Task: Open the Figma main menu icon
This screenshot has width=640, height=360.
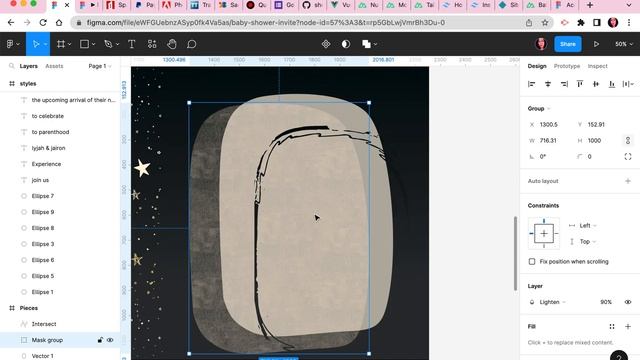Action: 10,44
